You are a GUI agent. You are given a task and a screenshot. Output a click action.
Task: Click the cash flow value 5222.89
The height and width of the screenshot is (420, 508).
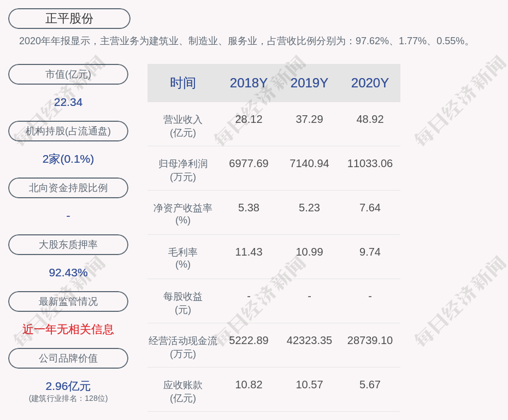coord(249,340)
